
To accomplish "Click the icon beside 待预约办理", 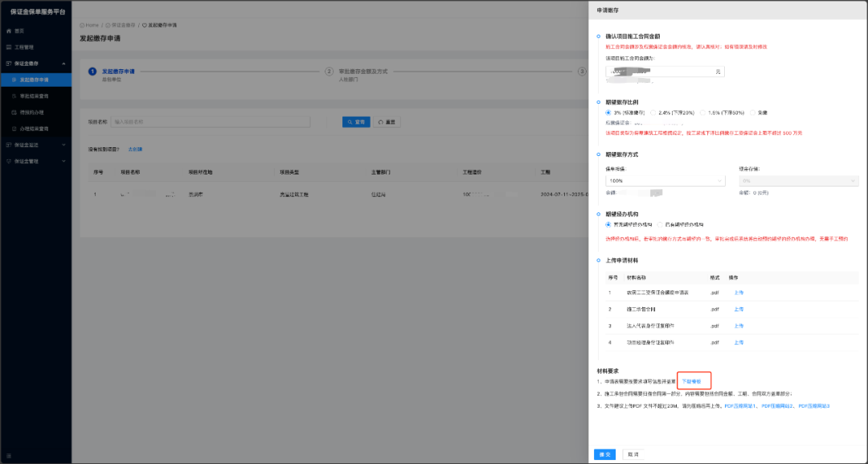I will coord(14,113).
